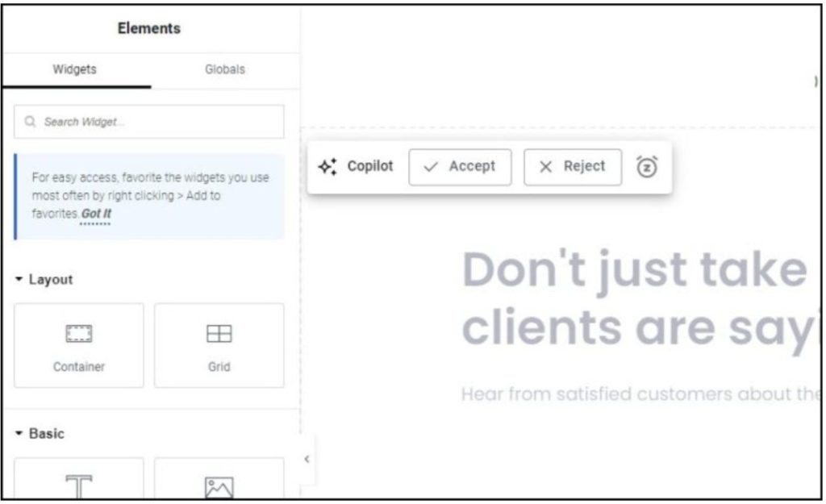Select the "Don't just take" heading text

(x=635, y=270)
